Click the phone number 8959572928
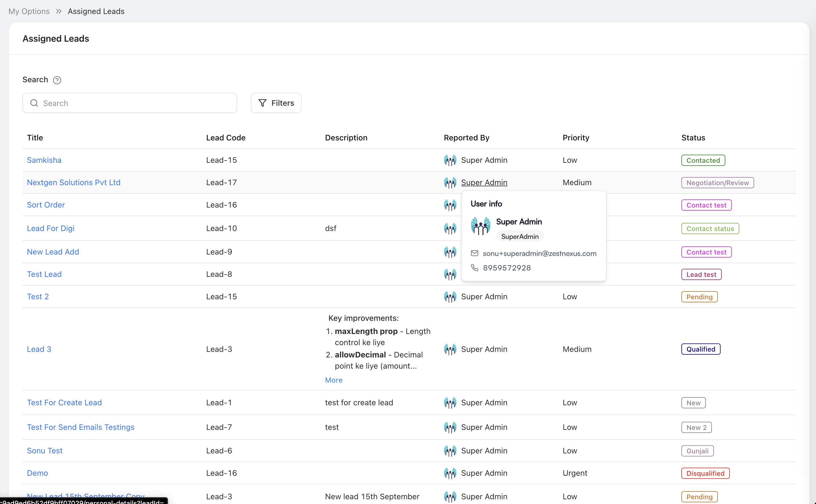 click(x=507, y=268)
